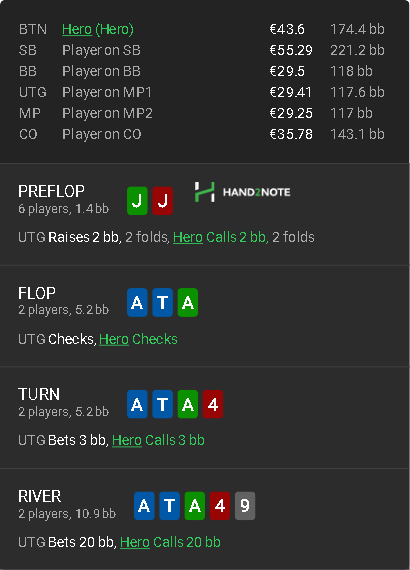This screenshot has height=570, width=410.
Task: Click Hero link in the flop action line
Action: [x=114, y=339]
